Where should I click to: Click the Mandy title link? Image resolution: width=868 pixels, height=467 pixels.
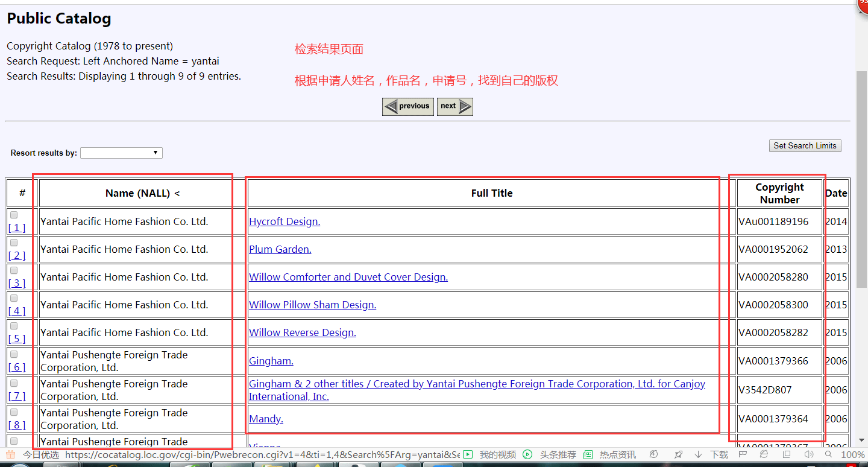266,419
